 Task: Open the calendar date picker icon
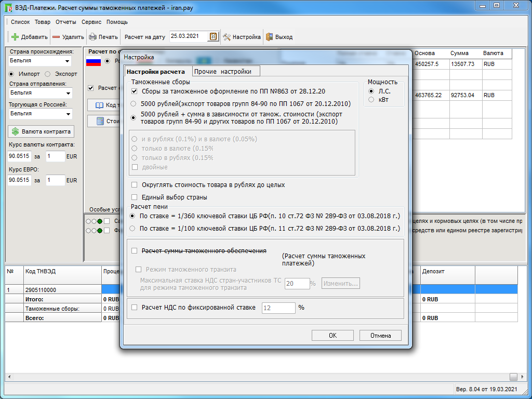point(213,36)
